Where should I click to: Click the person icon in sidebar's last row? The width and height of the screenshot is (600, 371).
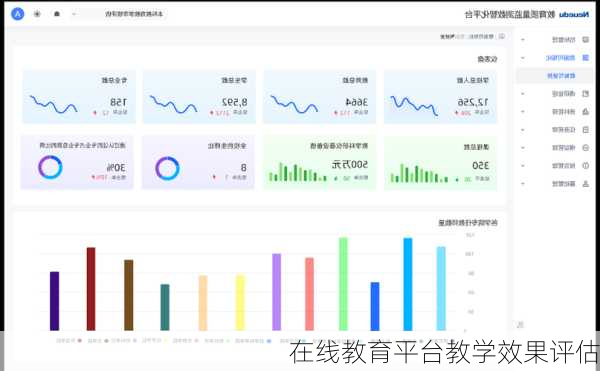[585, 184]
